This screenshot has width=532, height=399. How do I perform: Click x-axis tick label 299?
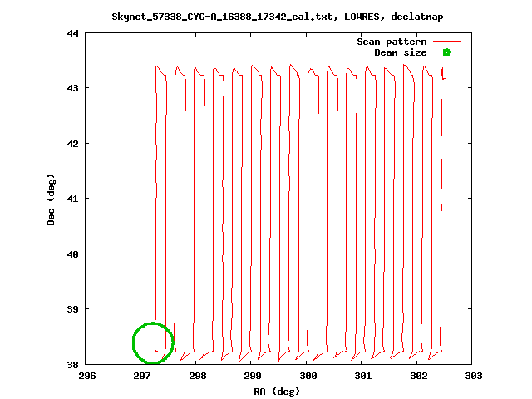(x=253, y=376)
